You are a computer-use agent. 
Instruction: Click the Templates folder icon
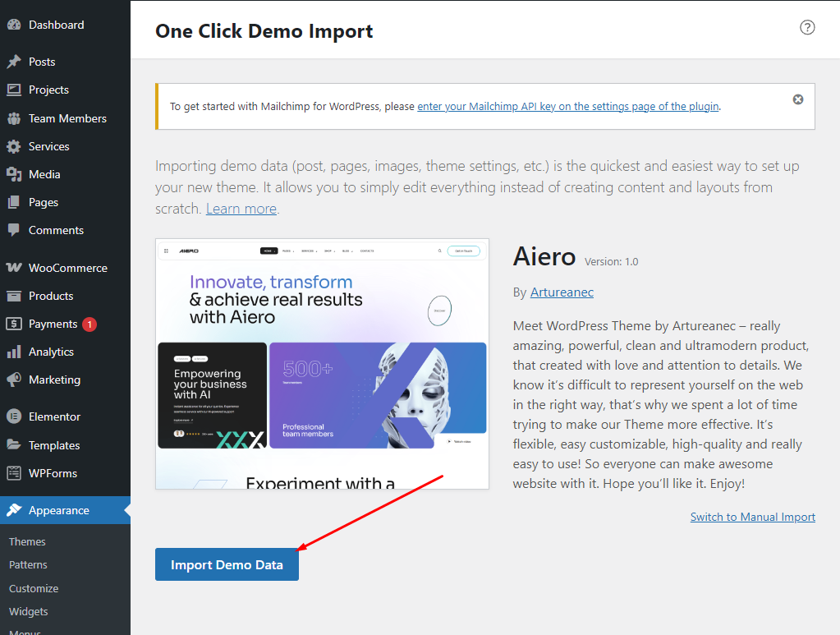(x=14, y=444)
